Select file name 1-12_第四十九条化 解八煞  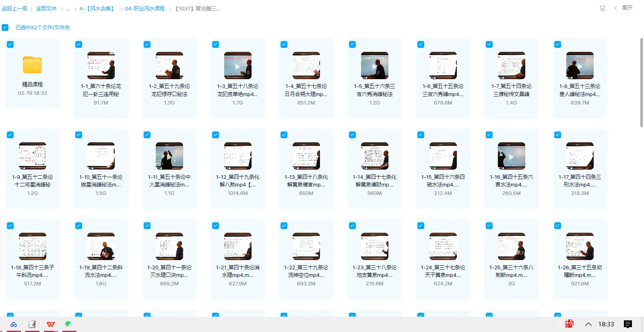[x=238, y=181]
